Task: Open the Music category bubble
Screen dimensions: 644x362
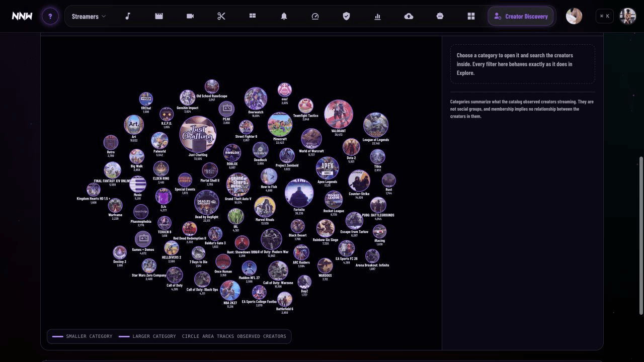Action: click(138, 184)
